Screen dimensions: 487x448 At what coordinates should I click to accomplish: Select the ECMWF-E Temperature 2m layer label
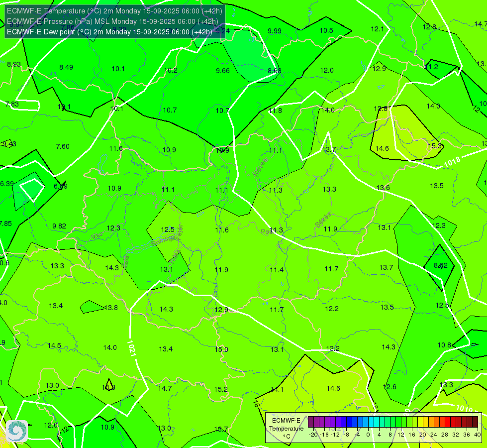pos(114,11)
